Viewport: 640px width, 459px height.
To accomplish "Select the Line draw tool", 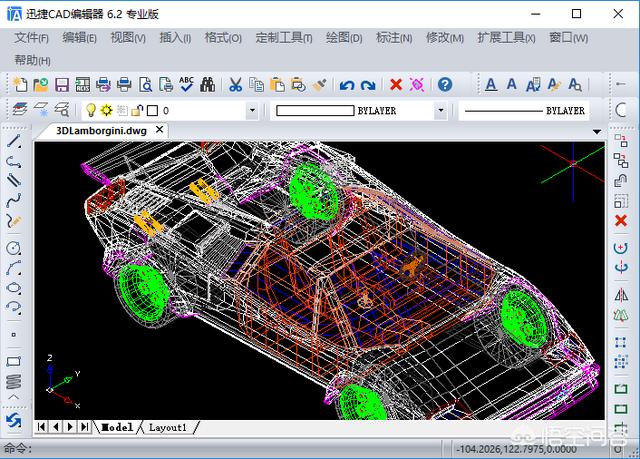I will 14,141.
